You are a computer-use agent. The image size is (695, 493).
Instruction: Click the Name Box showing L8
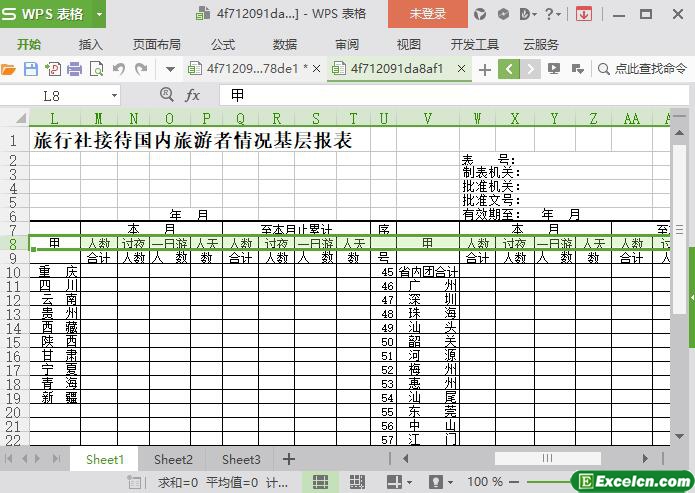[53, 96]
